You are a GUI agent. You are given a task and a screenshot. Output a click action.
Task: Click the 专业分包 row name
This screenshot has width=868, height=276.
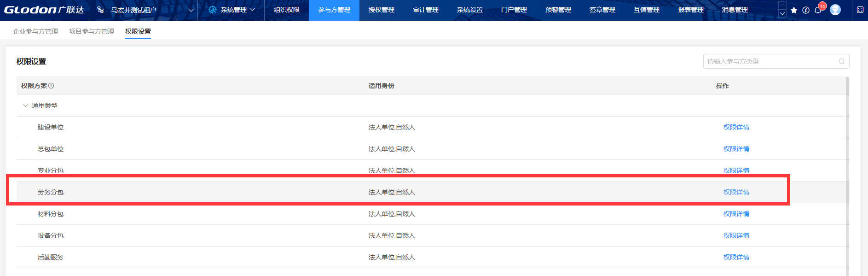[51, 170]
